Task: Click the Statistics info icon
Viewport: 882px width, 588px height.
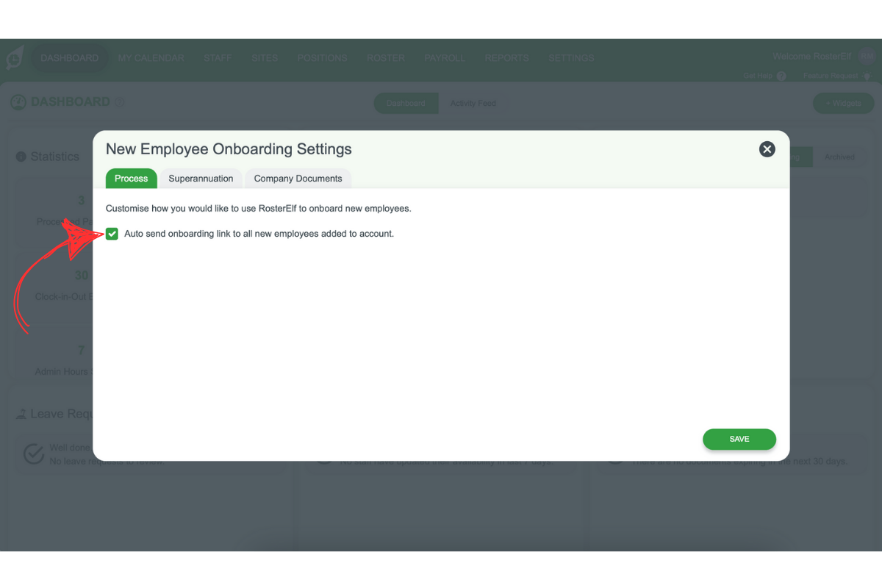Action: [21, 157]
